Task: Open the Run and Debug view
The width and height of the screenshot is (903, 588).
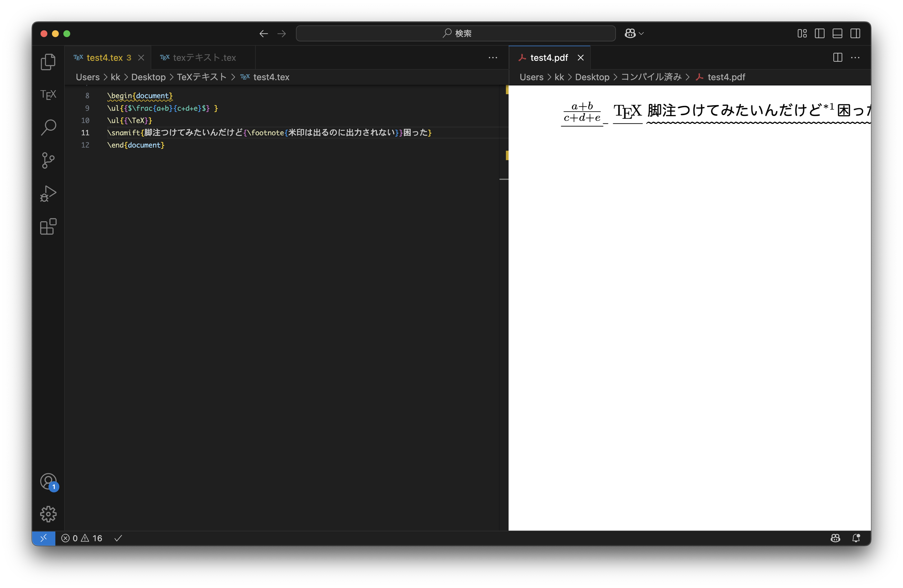Action: click(48, 194)
